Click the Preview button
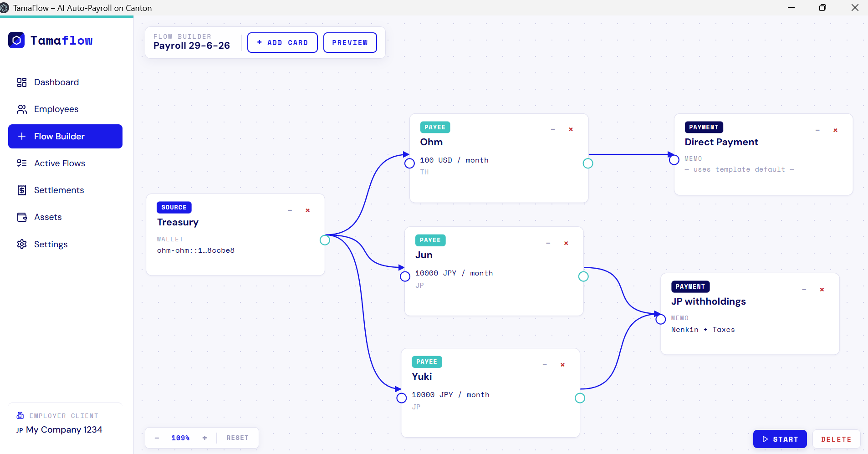 point(350,42)
